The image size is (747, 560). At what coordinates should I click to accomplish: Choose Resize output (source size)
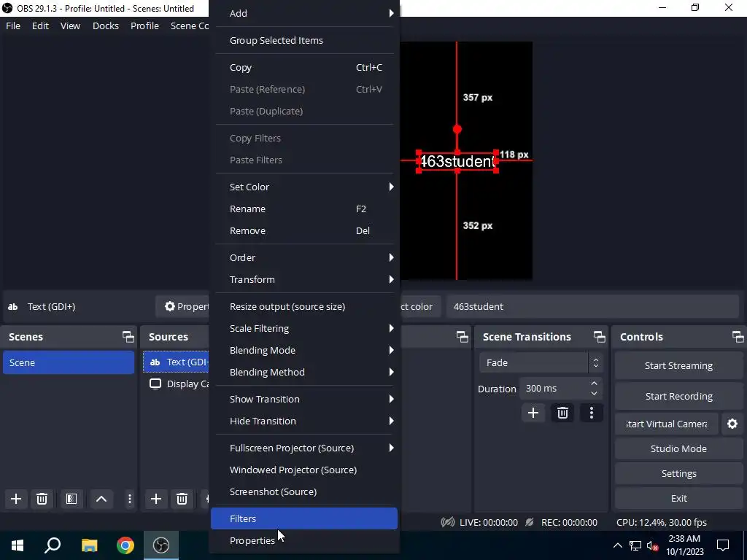[304, 307]
